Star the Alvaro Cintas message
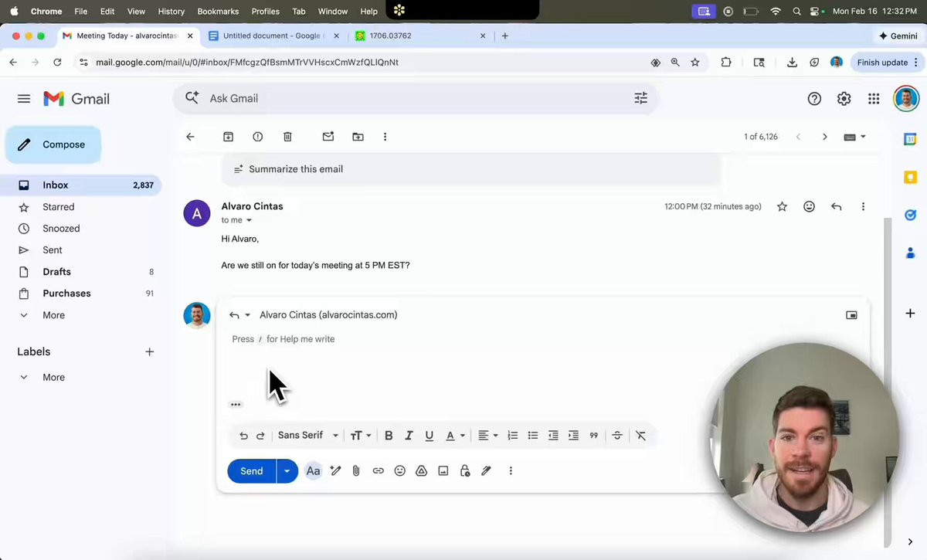This screenshot has width=927, height=560. click(782, 206)
